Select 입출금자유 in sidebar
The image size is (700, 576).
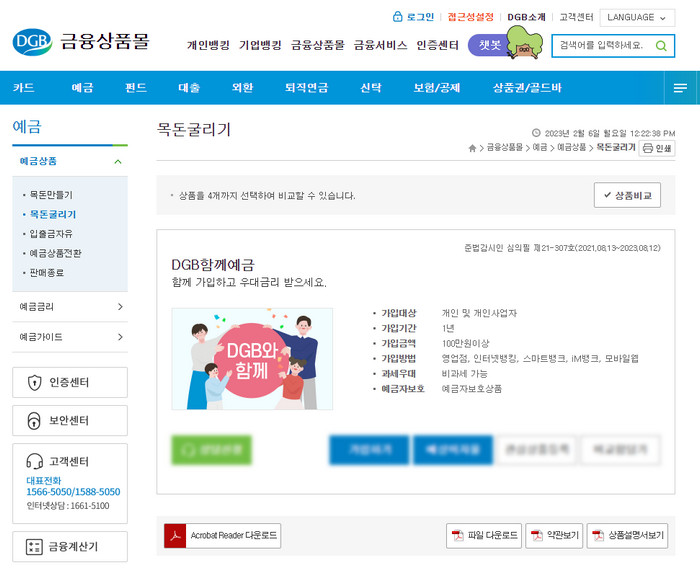click(51, 234)
